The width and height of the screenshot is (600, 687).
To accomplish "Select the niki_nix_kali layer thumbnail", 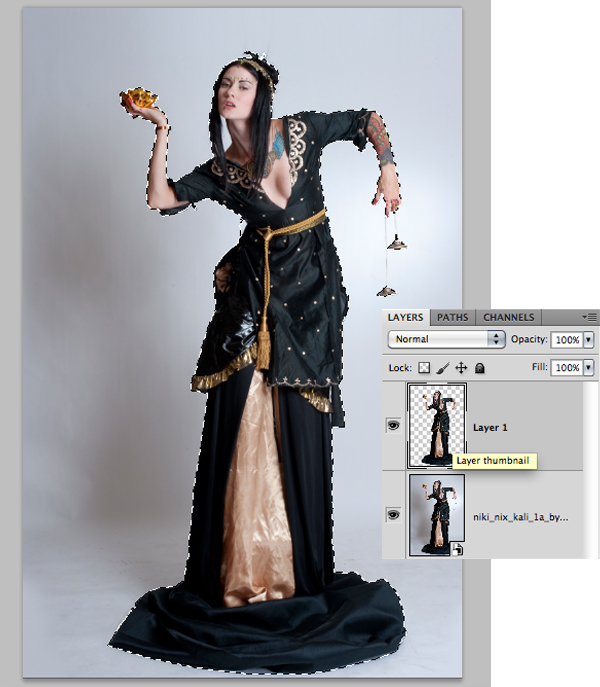I will (x=437, y=515).
